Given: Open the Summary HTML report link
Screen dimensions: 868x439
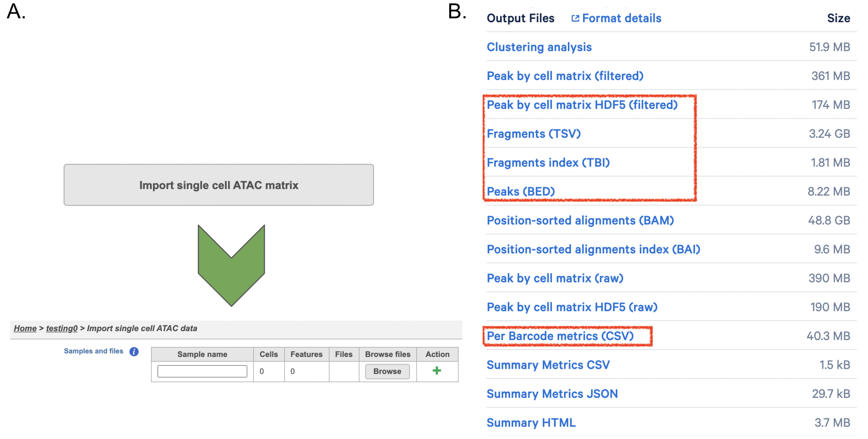Looking at the screenshot, I should [x=531, y=423].
